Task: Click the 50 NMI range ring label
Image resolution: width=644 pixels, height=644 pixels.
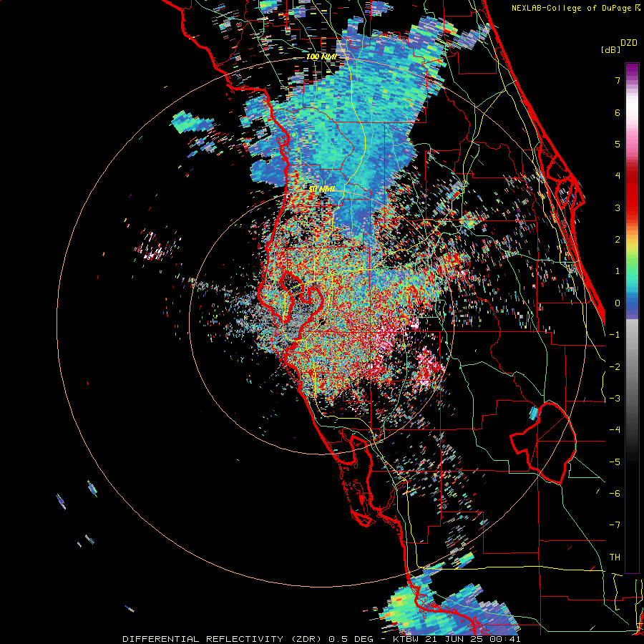Action: pos(323,190)
